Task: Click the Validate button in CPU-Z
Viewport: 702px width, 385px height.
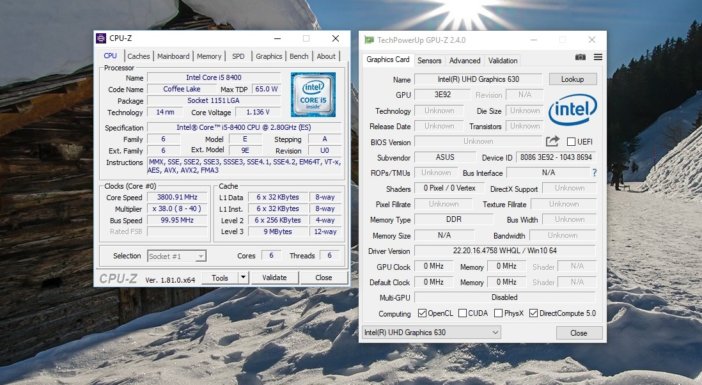Action: point(274,278)
